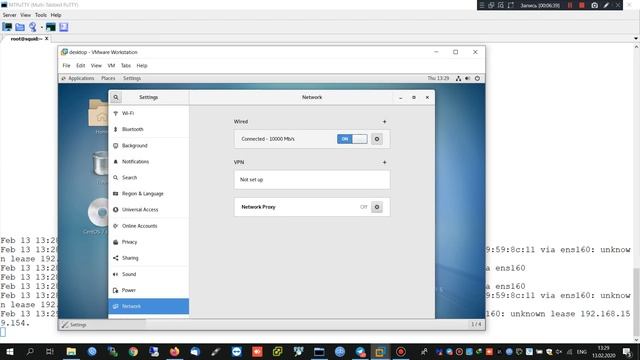640x360 pixels.
Task: Open Settings app menu in GNOME top bar
Action: [x=132, y=78]
